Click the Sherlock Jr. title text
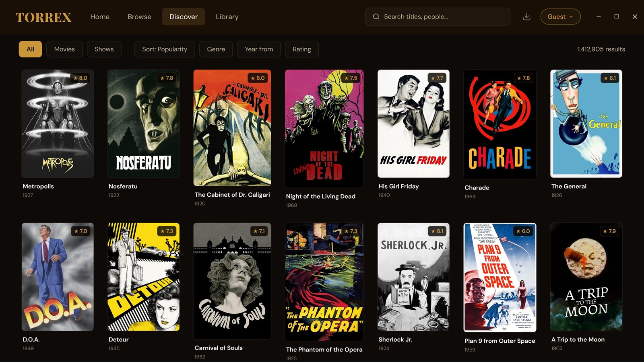Screen dimensions: 644x362 pos(395,339)
